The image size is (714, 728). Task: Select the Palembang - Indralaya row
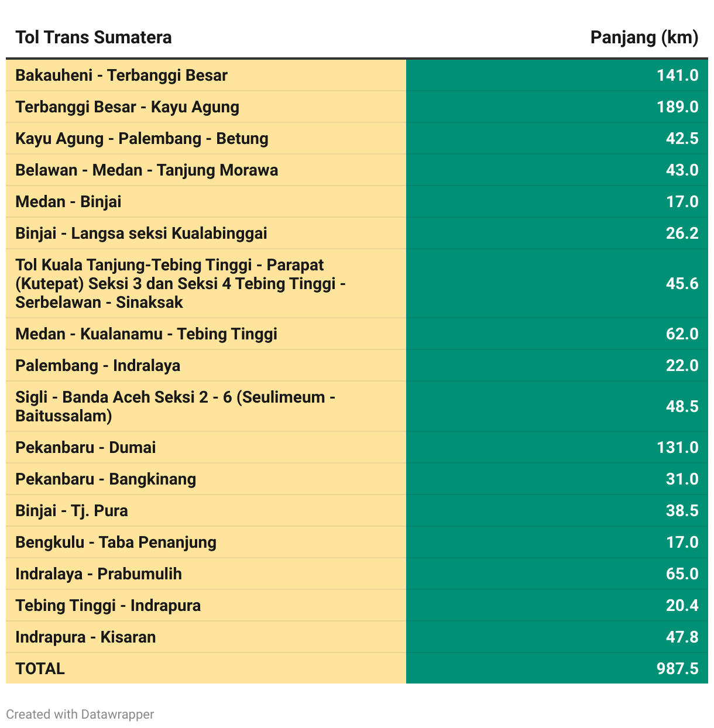357,365
